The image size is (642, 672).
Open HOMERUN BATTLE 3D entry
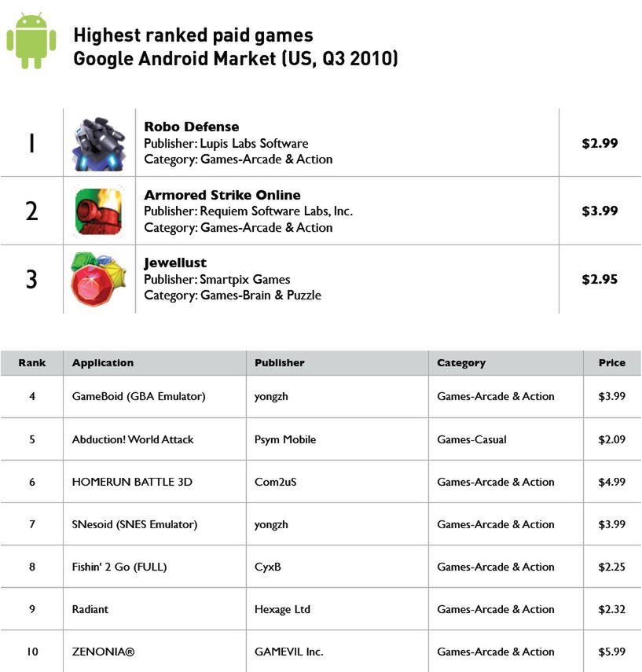click(x=132, y=482)
